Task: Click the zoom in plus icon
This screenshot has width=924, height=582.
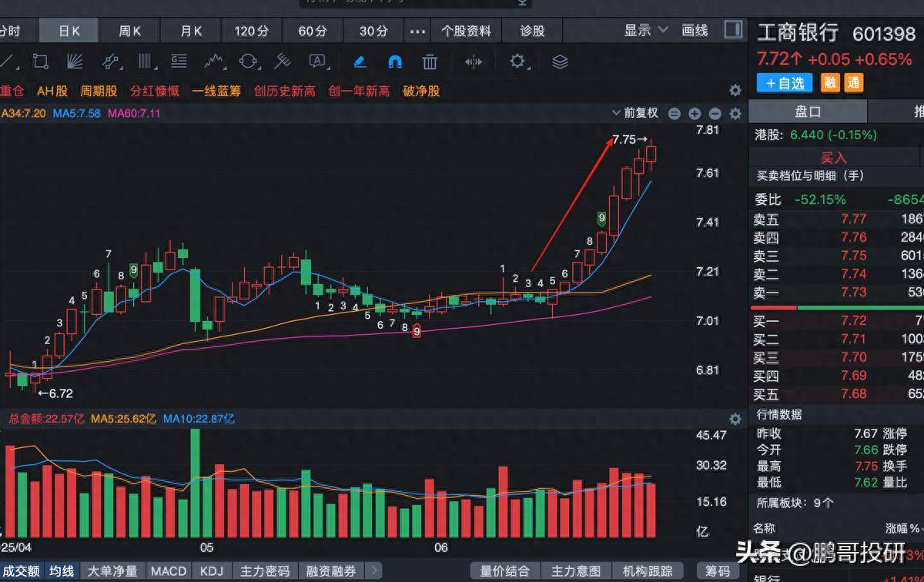Action: 695,113
